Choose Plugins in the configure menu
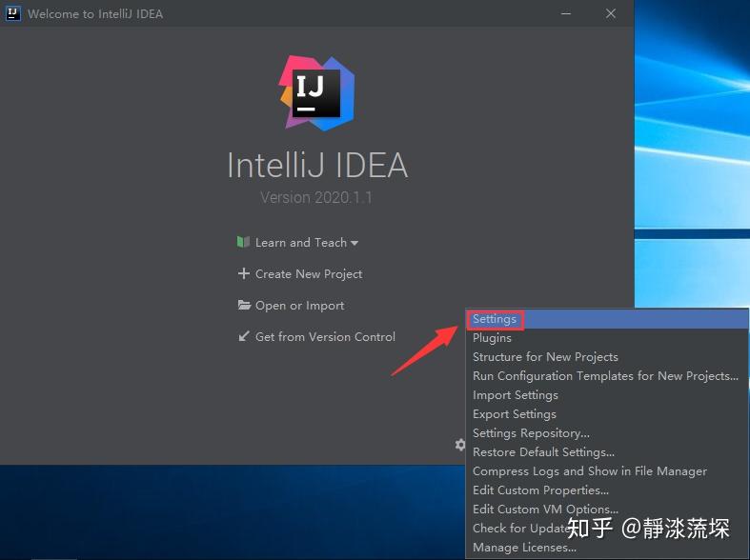Image resolution: width=750 pixels, height=560 pixels. click(x=606, y=338)
